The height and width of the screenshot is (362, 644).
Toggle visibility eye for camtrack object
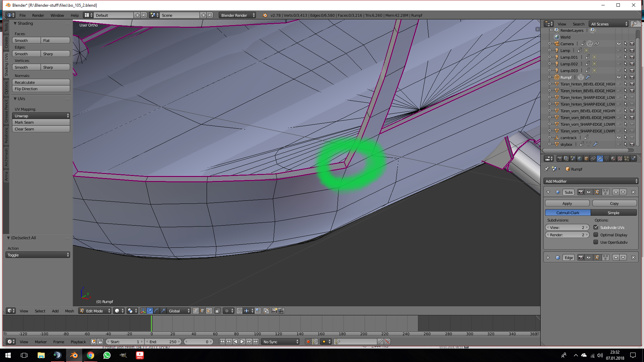click(619, 138)
